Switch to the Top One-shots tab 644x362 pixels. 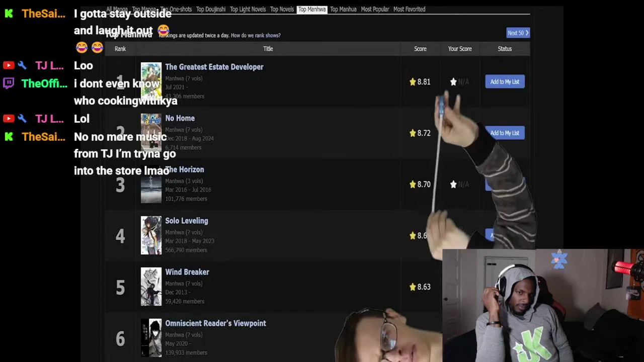pos(176,9)
